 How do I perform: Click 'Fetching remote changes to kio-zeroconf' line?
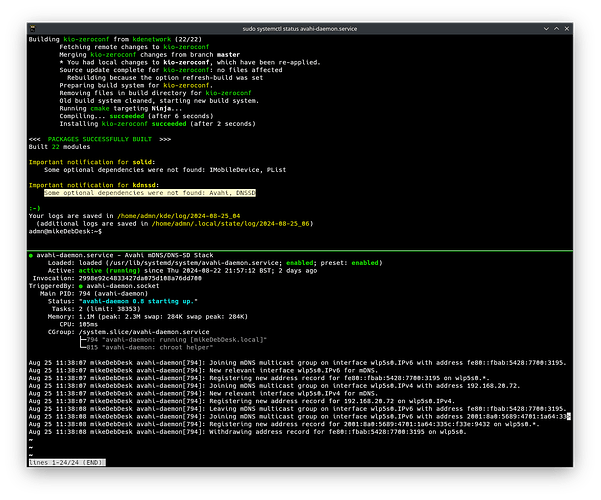coord(134,47)
